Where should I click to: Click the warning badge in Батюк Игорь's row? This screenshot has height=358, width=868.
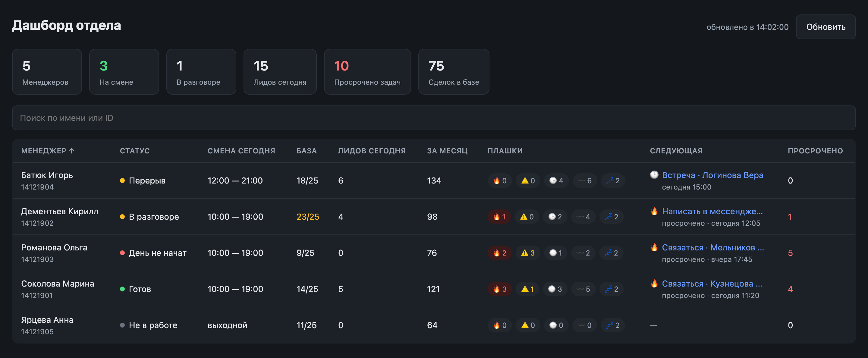(528, 181)
